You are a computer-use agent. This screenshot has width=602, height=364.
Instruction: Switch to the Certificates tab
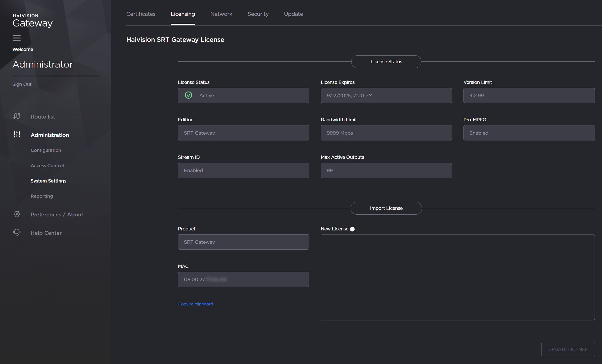tap(141, 14)
